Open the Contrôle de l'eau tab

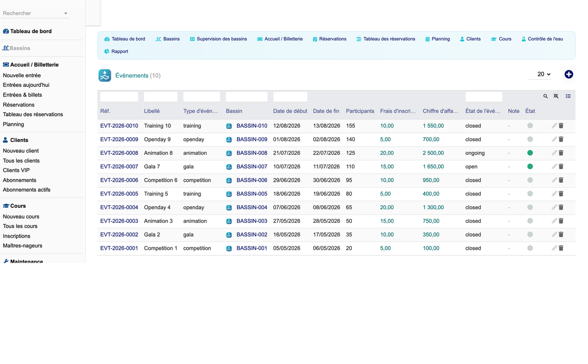click(x=542, y=39)
